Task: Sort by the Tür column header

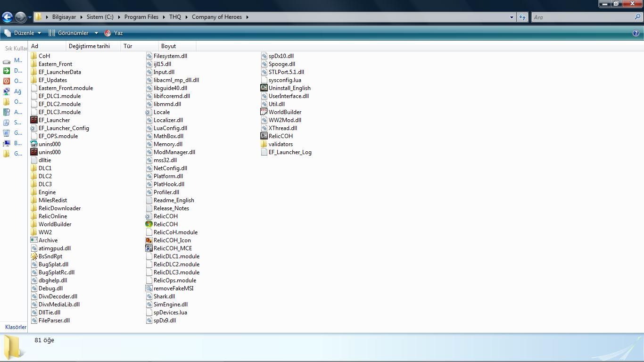Action: 140,46
